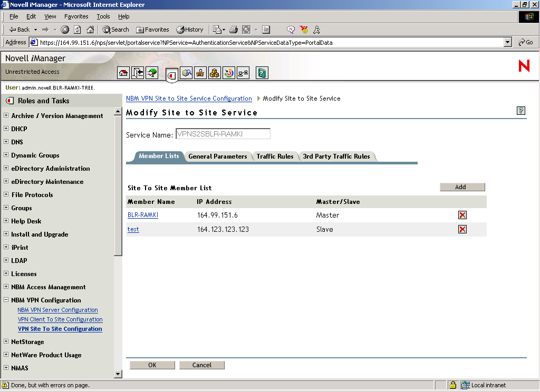Click roles panel scroll down arrow
The image size is (540, 392).
tap(118, 374)
